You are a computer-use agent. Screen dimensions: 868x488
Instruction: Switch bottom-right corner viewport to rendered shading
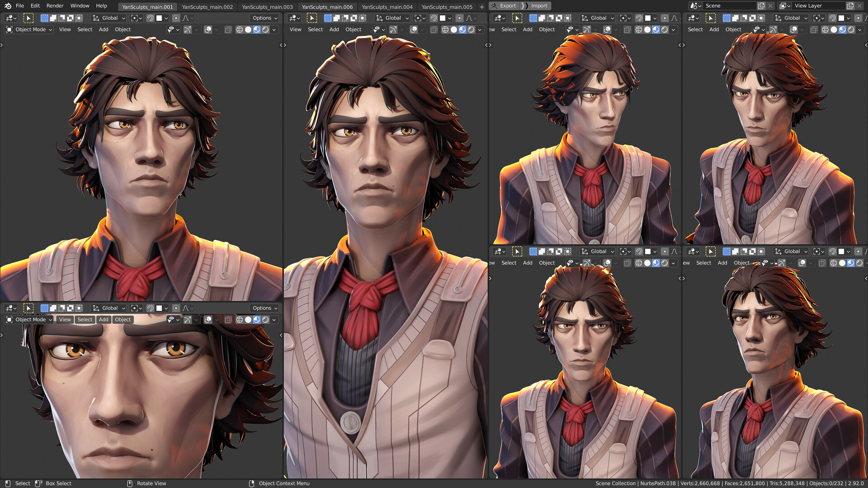pos(859,263)
